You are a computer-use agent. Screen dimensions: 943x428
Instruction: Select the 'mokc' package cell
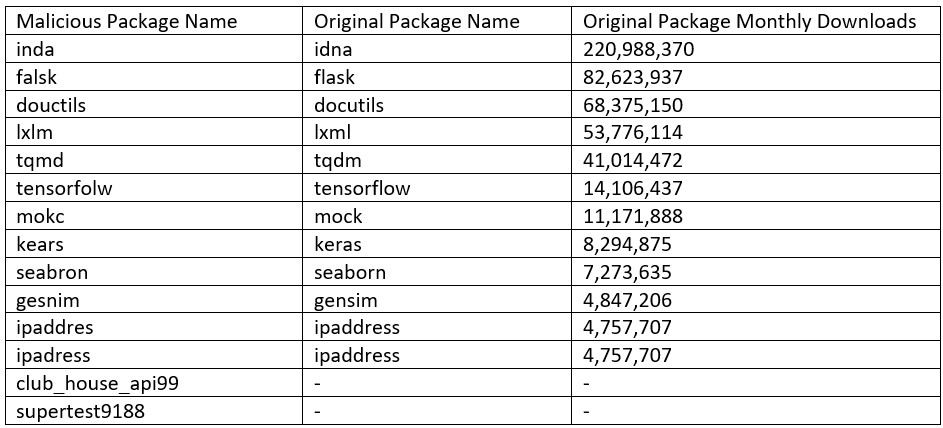(154, 216)
